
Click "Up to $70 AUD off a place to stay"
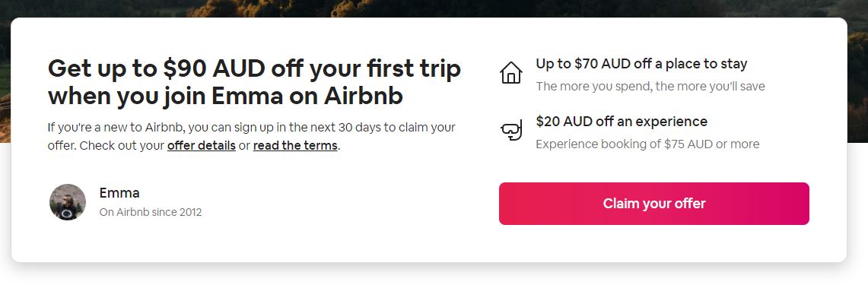pos(641,64)
